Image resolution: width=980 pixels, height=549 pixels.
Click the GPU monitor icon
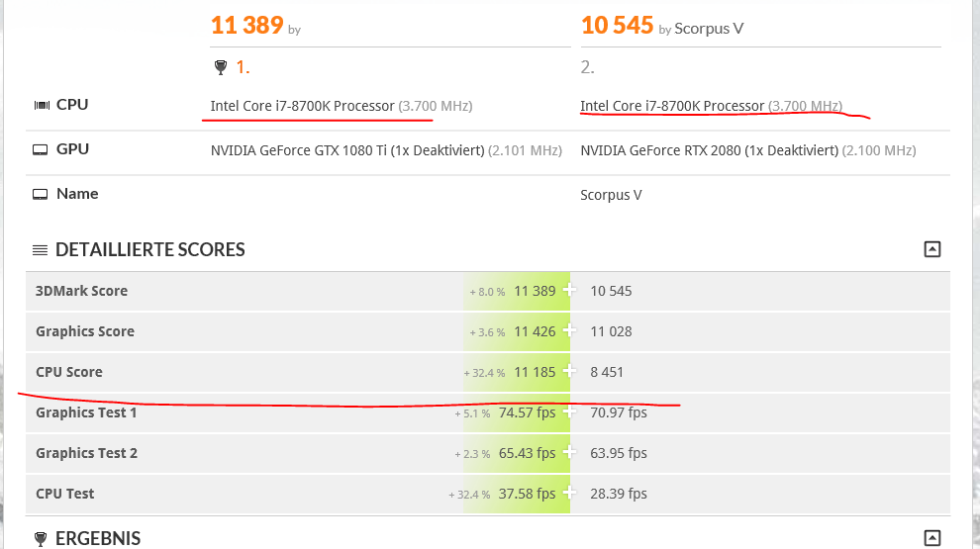tap(40, 150)
